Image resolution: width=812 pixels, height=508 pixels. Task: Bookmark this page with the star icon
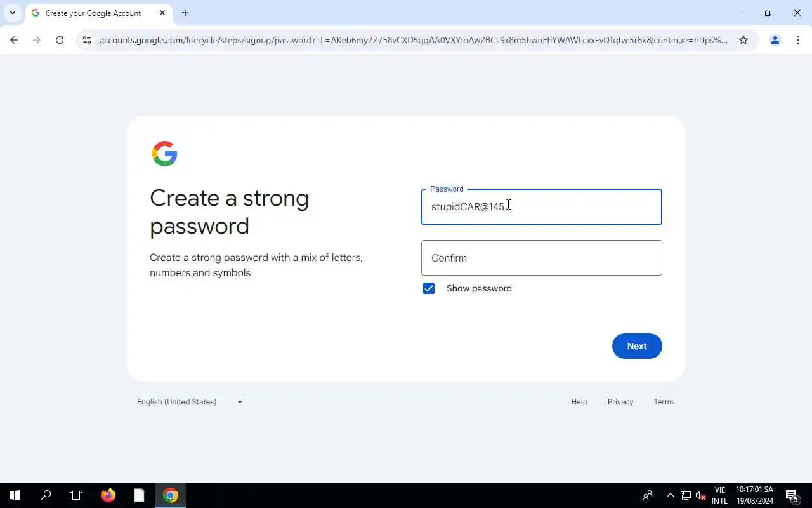coord(743,40)
